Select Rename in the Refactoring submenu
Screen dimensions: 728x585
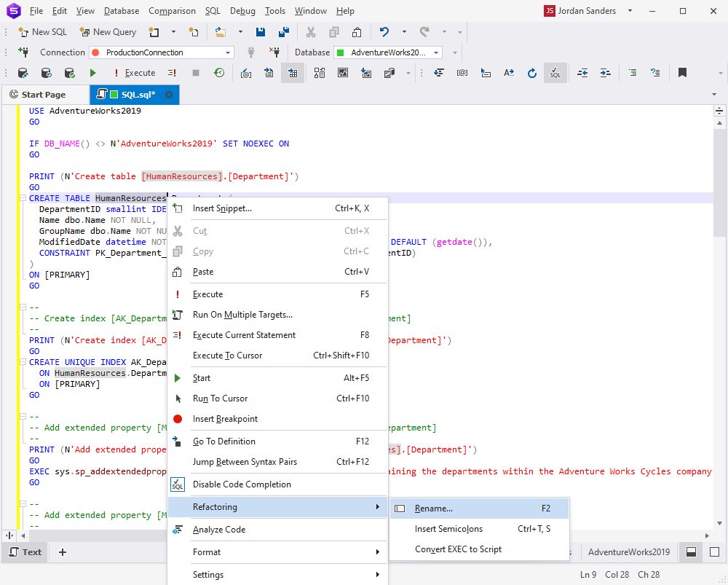coord(434,509)
